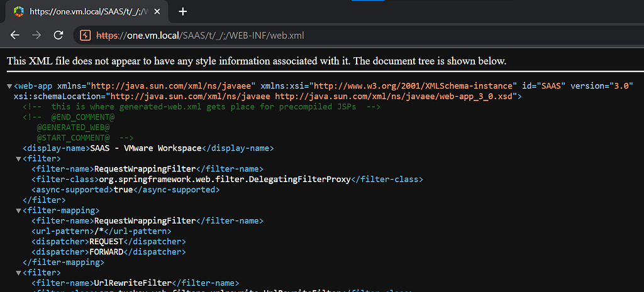The height and width of the screenshot is (292, 644).
Task: Collapse the root web-app element
Action: pyautogui.click(x=9, y=87)
